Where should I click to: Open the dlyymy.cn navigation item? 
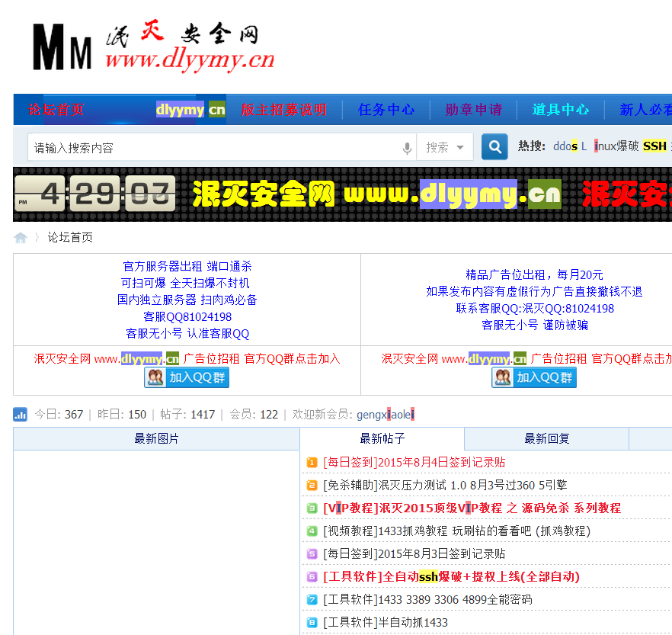(190, 110)
